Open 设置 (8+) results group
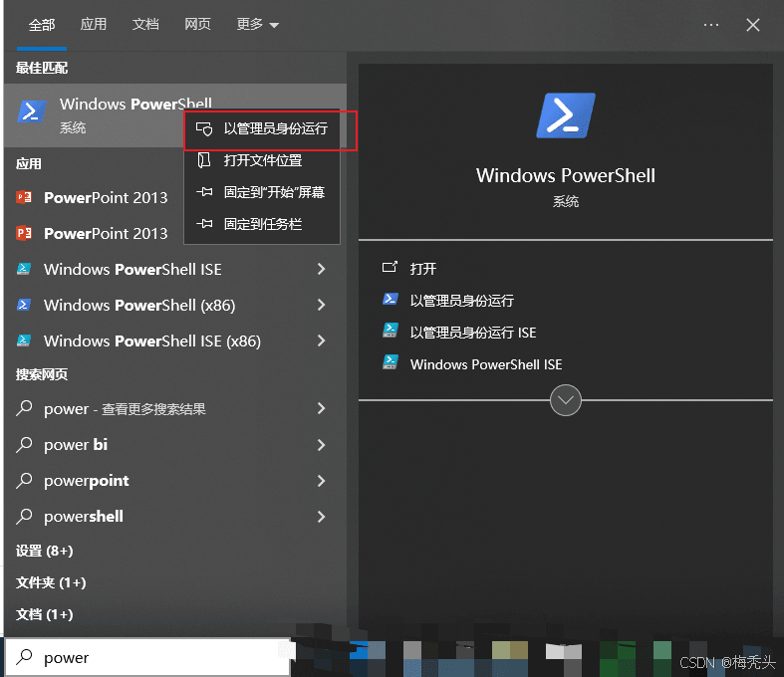The height and width of the screenshot is (677, 784). coord(45,551)
